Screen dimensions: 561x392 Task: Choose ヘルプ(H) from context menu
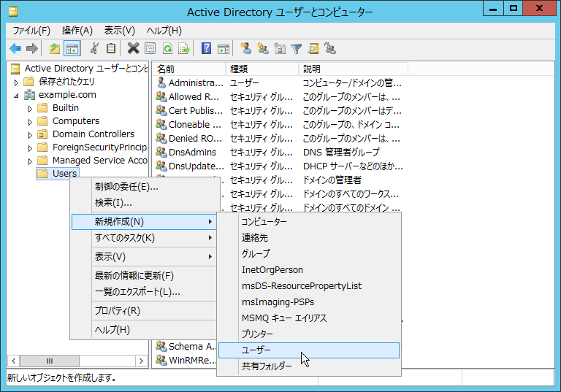pos(144,329)
